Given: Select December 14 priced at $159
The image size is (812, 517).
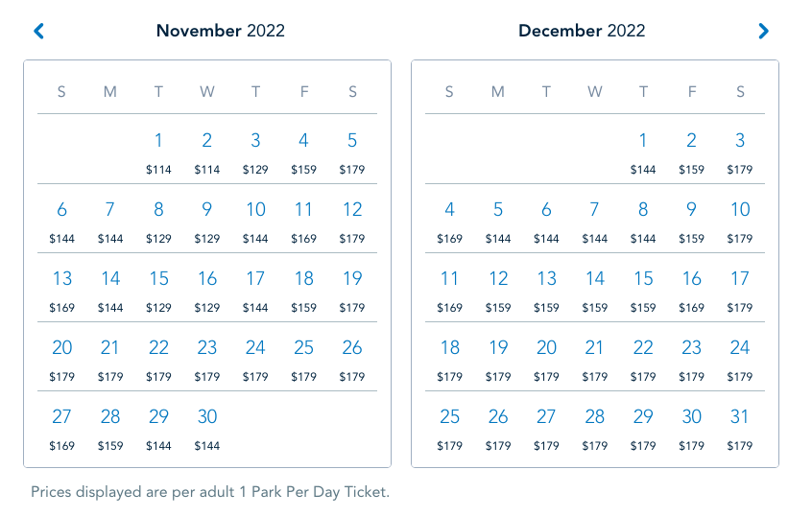Looking at the screenshot, I should pos(595,289).
